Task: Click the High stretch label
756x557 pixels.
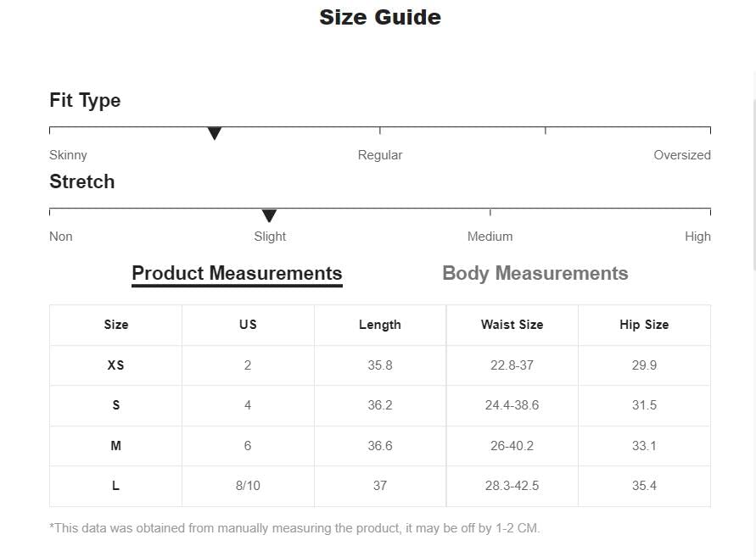Action: point(697,237)
